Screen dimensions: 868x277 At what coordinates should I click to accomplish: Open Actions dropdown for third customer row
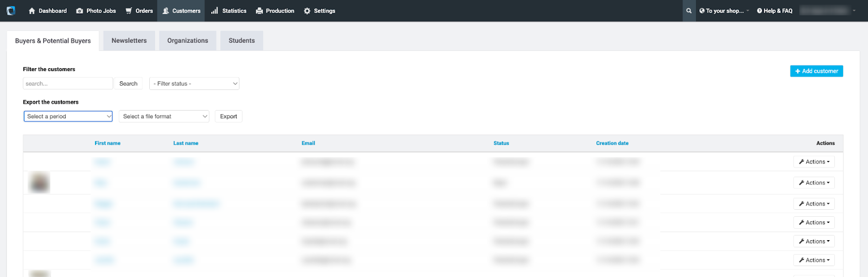tap(814, 204)
